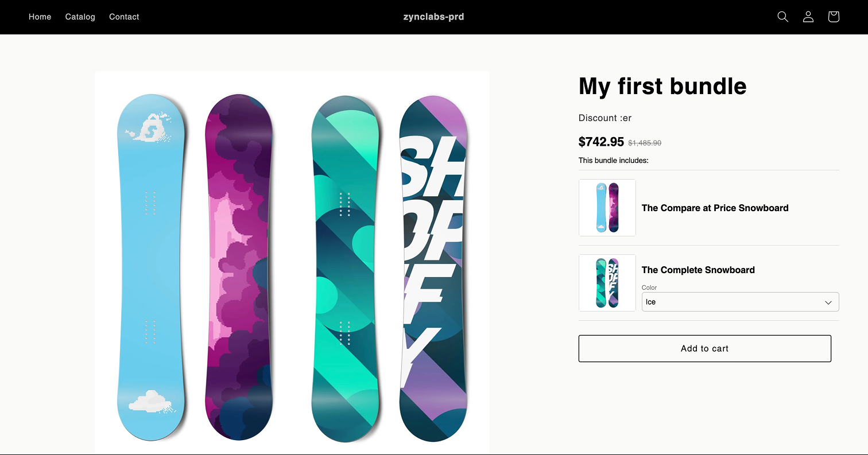This screenshot has width=868, height=455.
Task: Click the Compare at Price Snowboard thumbnail
Action: point(607,208)
